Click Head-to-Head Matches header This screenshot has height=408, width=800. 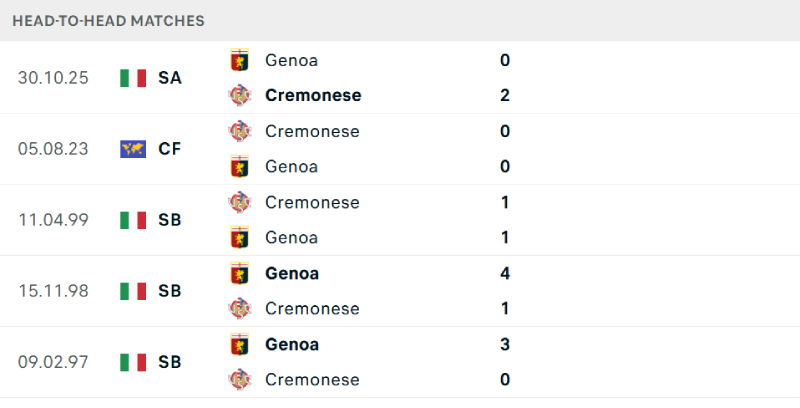pyautogui.click(x=109, y=20)
